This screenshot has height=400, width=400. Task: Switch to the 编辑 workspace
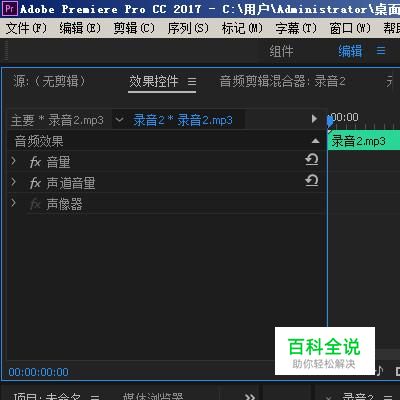(350, 51)
